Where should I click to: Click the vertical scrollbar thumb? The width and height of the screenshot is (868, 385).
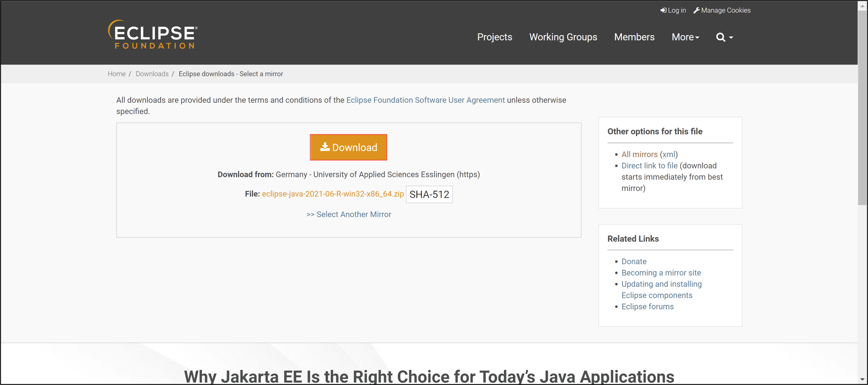(863, 108)
